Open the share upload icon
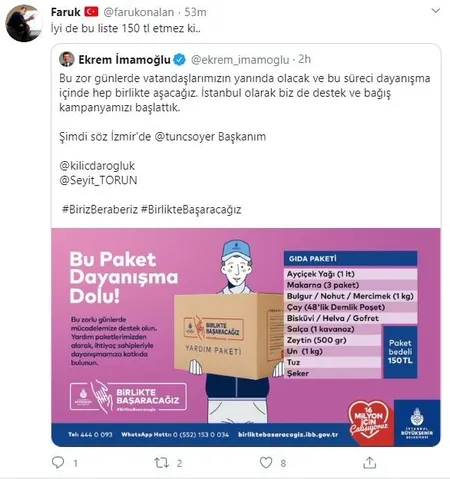Image resolution: width=450 pixels, height=479 pixels. tap(369, 462)
